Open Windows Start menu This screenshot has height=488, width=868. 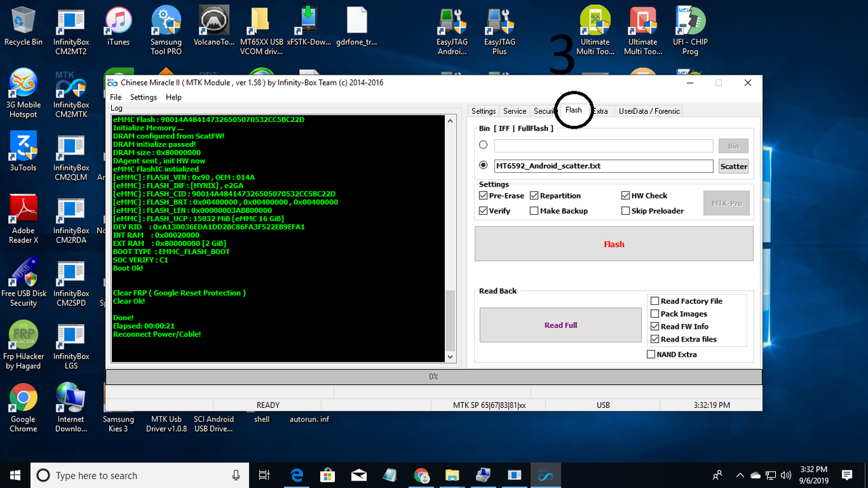tap(16, 475)
